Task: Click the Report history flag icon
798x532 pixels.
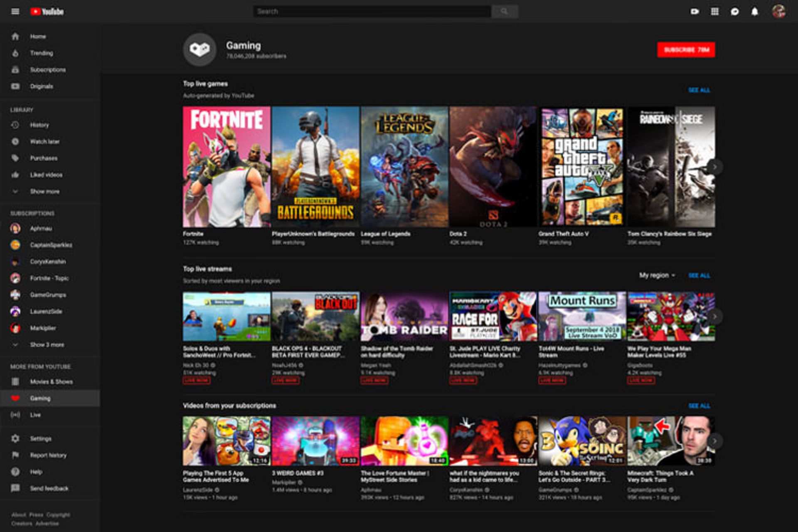Action: click(x=15, y=455)
